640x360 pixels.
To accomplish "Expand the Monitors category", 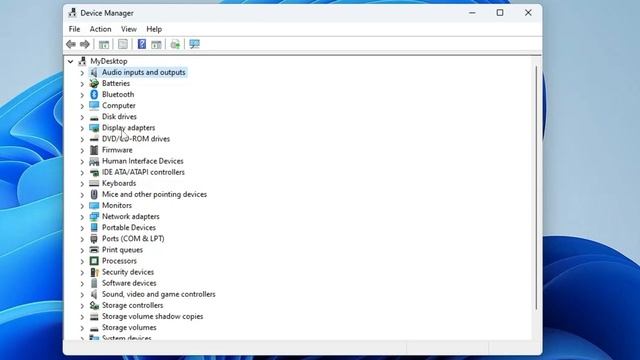I will (82, 206).
